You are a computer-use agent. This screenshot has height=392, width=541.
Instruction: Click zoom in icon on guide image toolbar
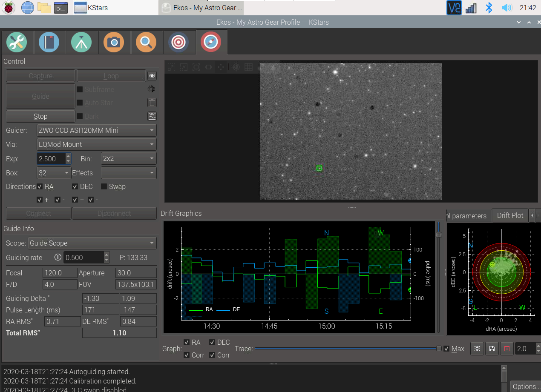pos(171,67)
